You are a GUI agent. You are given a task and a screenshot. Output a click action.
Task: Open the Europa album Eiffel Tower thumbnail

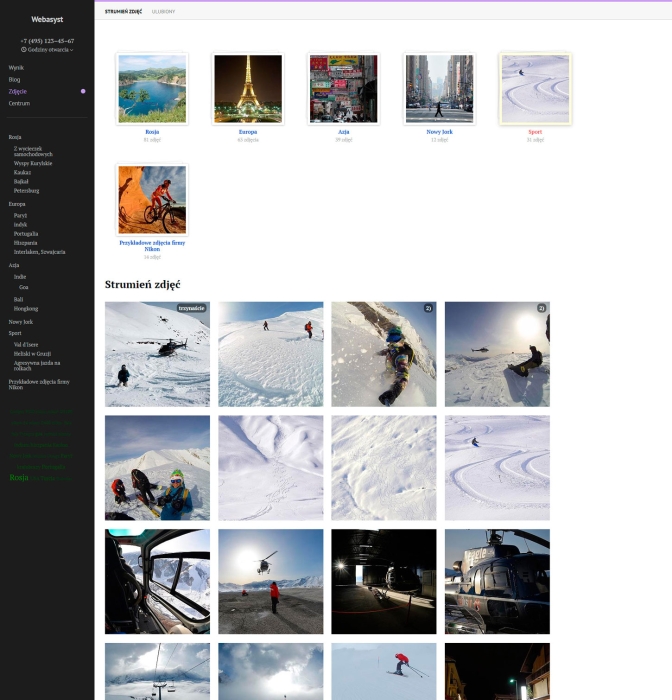248,89
